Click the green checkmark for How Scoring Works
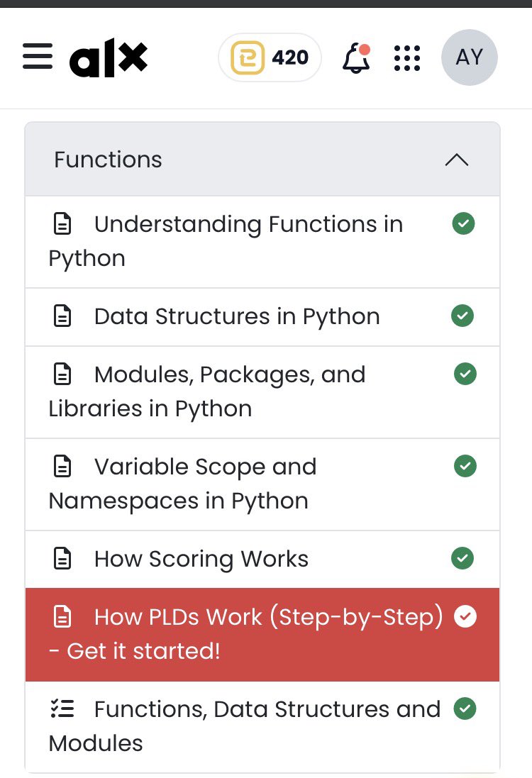 click(x=462, y=558)
